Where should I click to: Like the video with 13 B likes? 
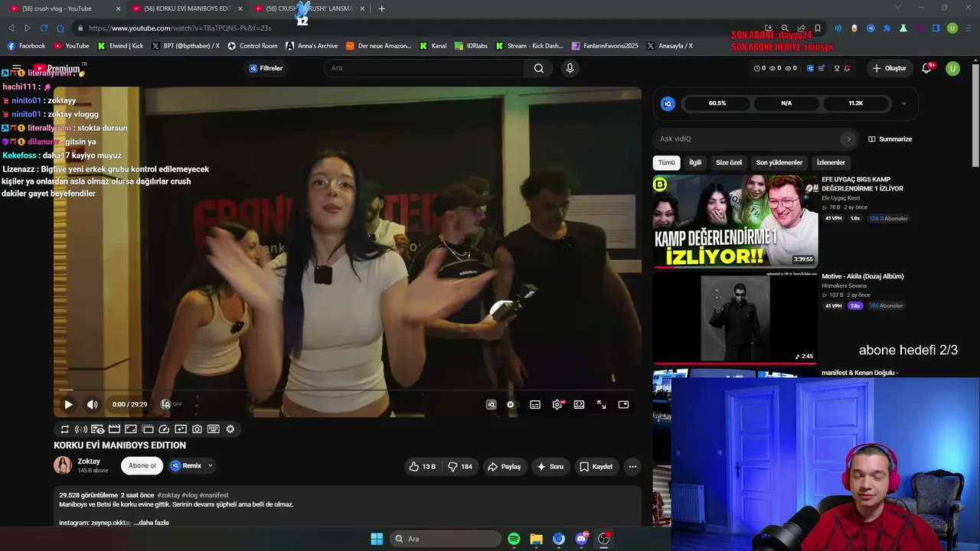tap(422, 466)
